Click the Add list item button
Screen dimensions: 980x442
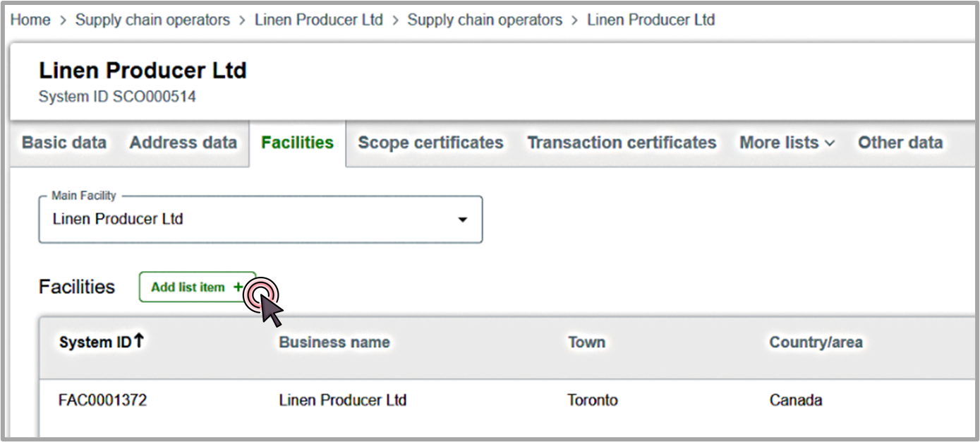(198, 287)
